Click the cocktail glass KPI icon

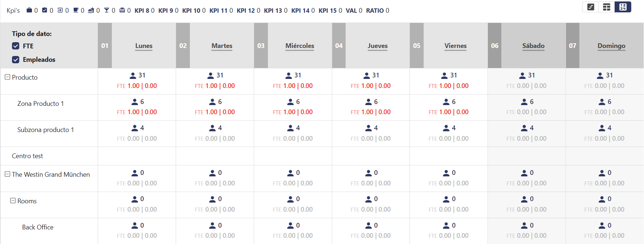click(107, 10)
